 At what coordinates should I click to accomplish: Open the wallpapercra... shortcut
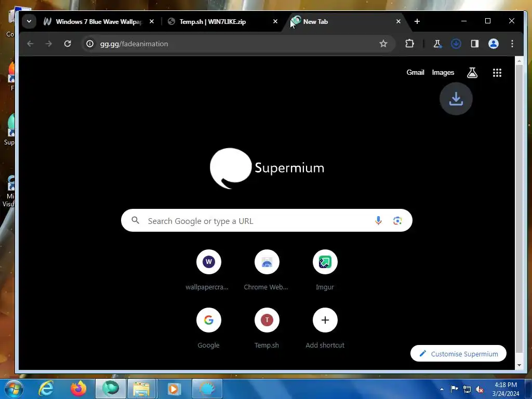click(x=208, y=270)
